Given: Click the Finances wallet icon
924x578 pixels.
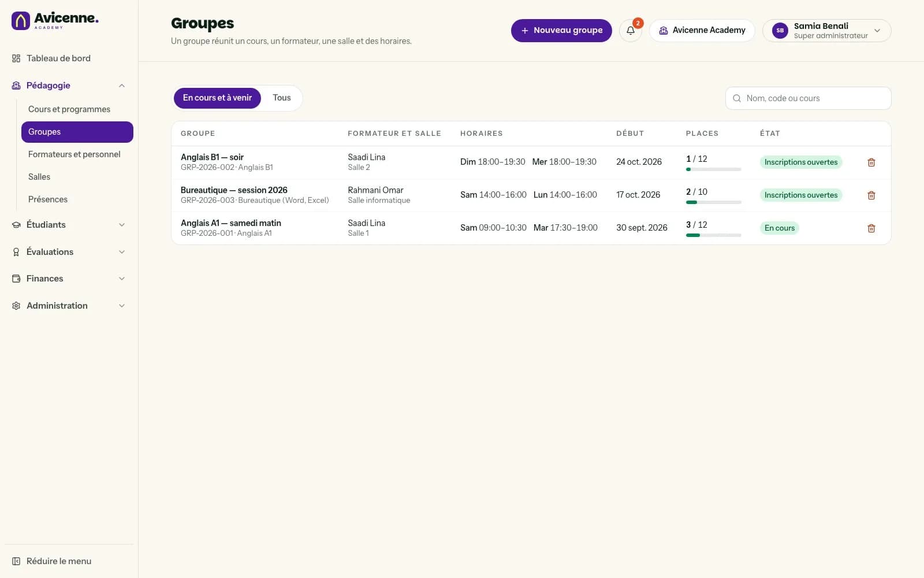Looking at the screenshot, I should pos(16,279).
